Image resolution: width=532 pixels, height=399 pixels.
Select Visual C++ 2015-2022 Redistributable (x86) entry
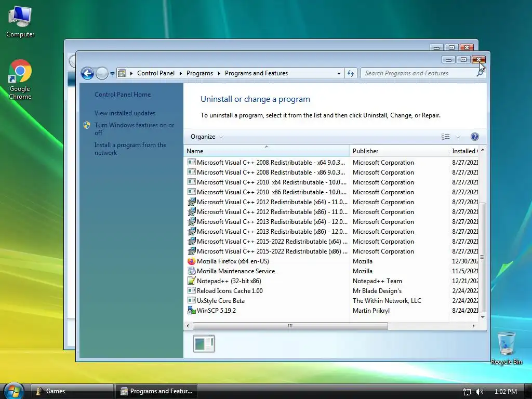(272, 251)
